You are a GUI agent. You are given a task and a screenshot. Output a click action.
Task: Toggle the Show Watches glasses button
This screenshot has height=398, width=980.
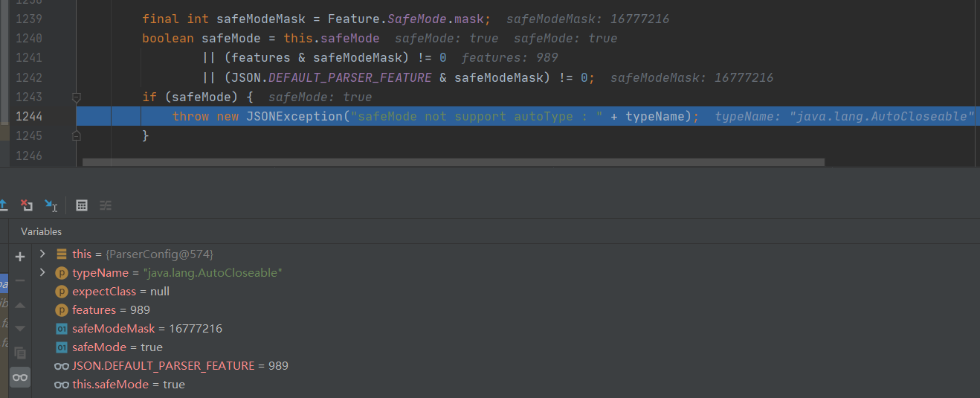(x=20, y=377)
